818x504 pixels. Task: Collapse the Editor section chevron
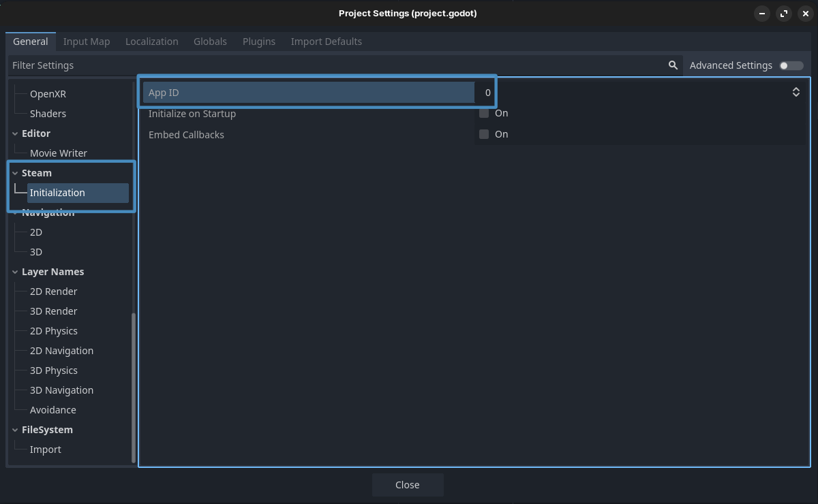click(x=15, y=133)
